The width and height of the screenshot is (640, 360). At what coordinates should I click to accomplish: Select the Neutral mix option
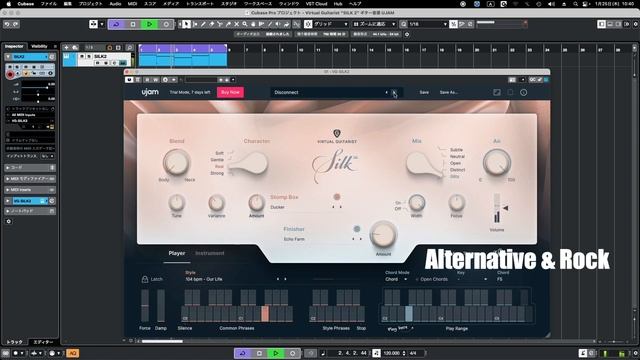click(457, 156)
